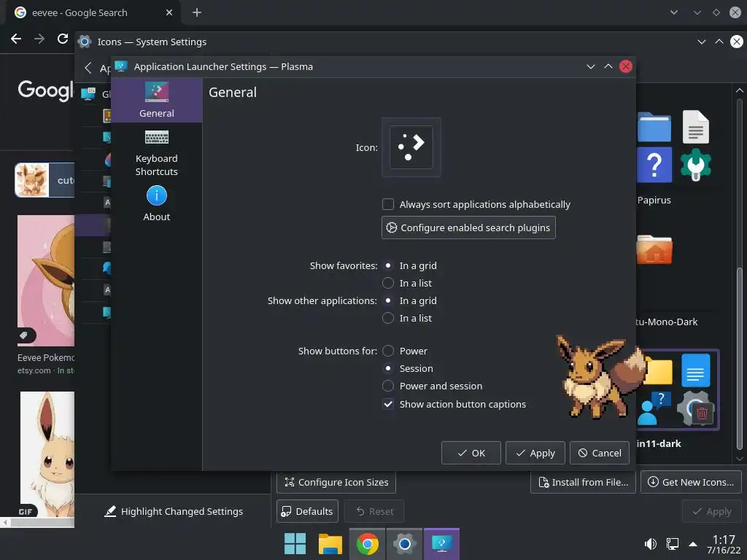Viewport: 747px width, 560px height.
Task: Open file manager from taskbar
Action: [330, 544]
